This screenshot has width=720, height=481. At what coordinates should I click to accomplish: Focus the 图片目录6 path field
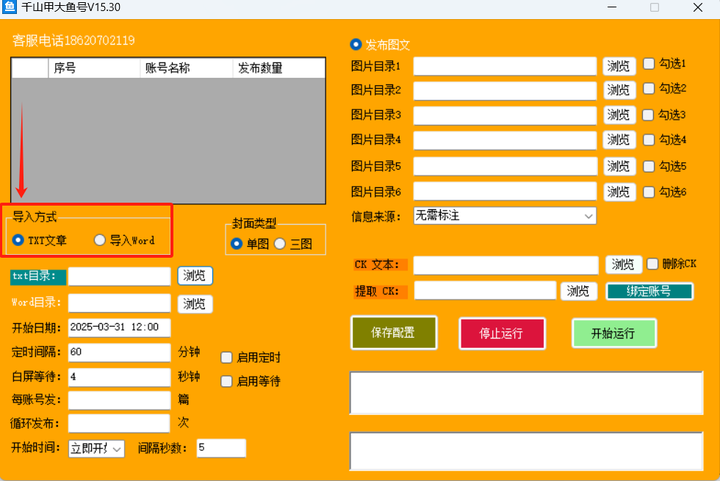[505, 191]
